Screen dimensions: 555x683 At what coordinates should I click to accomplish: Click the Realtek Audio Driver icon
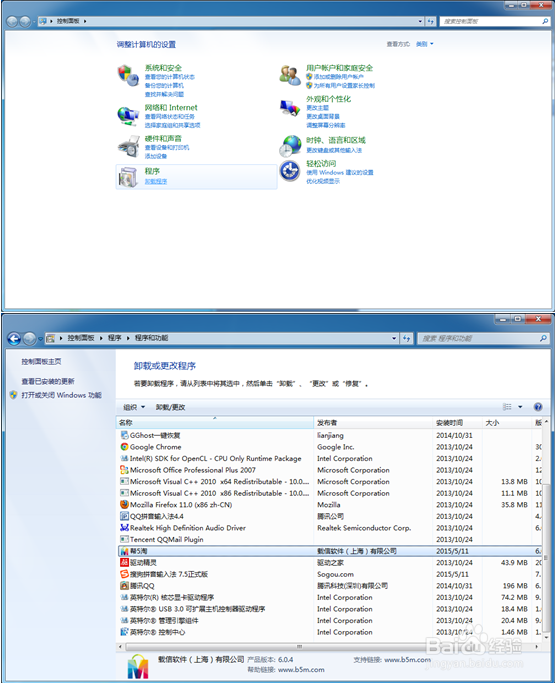pyautogui.click(x=124, y=527)
